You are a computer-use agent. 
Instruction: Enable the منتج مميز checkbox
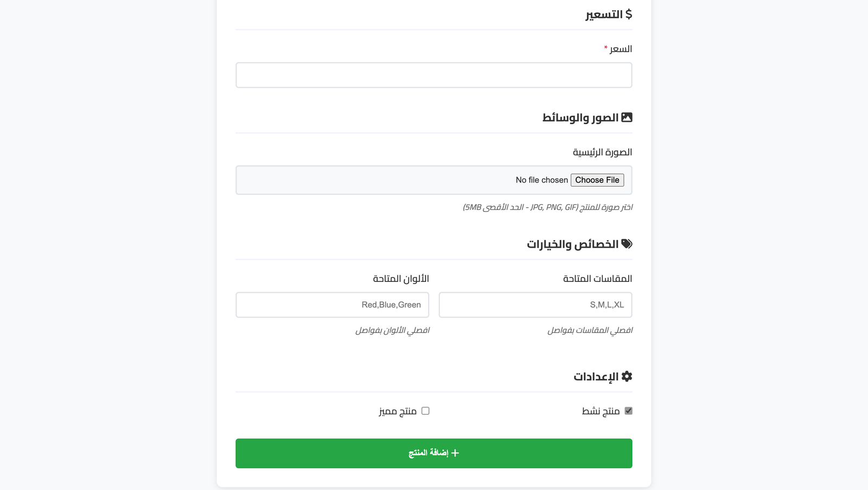pos(425,411)
